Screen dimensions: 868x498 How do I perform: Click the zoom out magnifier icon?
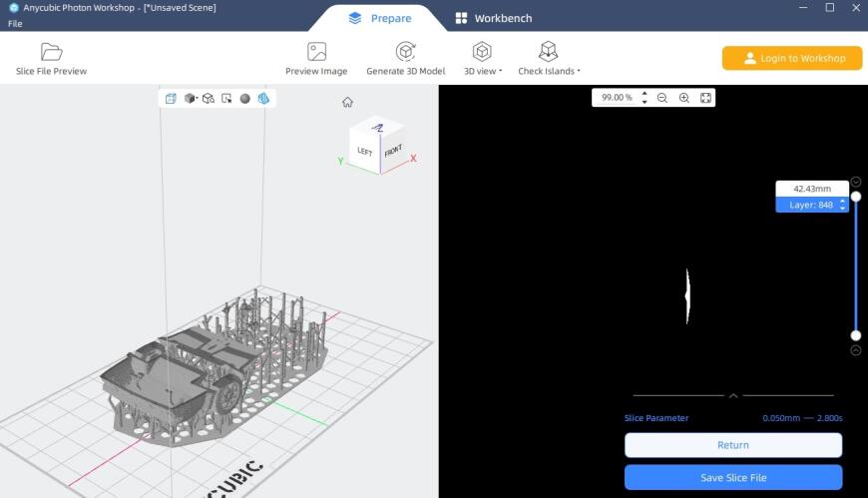pos(662,98)
